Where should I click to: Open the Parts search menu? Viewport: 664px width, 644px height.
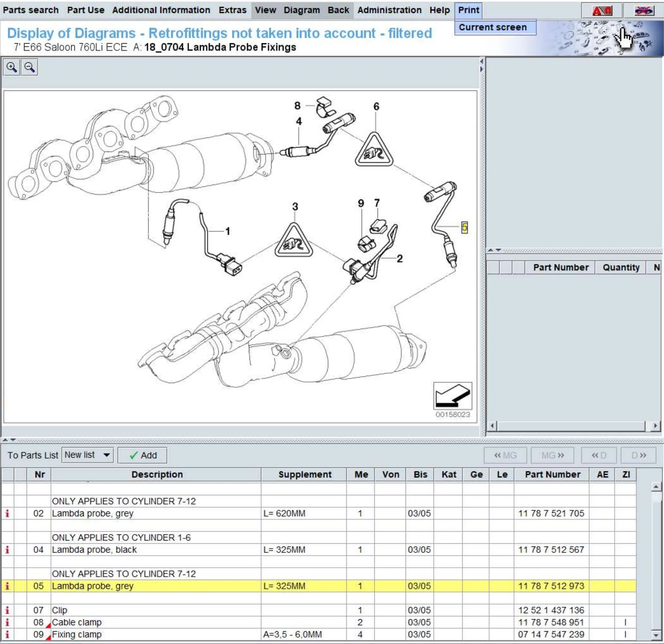tap(31, 10)
